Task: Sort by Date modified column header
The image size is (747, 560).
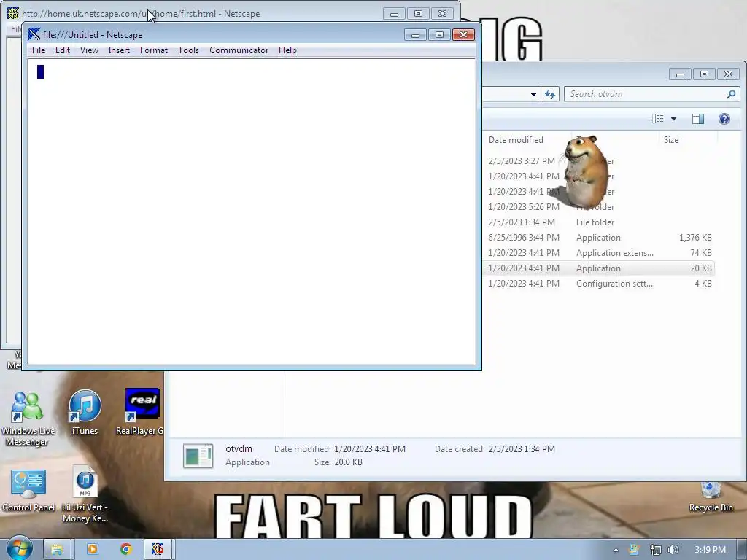Action: pyautogui.click(x=516, y=139)
